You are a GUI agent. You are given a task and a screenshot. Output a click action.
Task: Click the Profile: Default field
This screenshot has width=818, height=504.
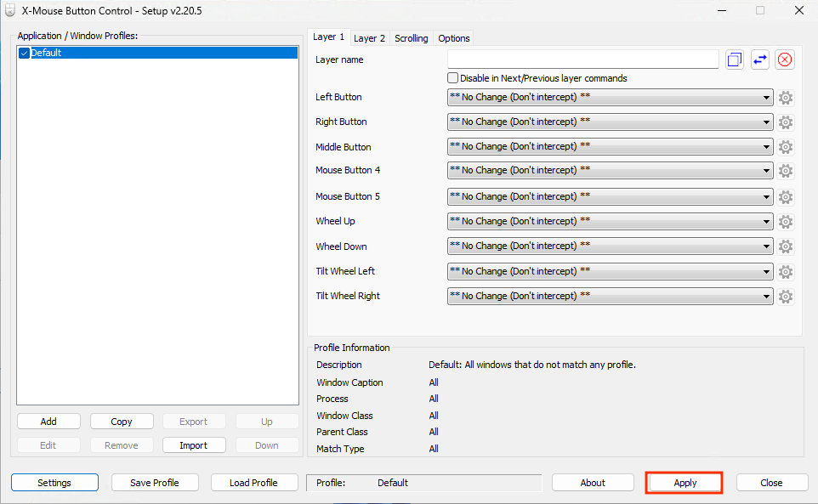coord(424,483)
